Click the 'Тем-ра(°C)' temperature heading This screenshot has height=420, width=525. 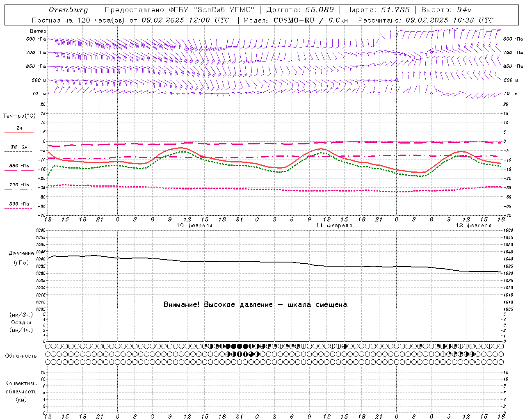pyautogui.click(x=19, y=116)
